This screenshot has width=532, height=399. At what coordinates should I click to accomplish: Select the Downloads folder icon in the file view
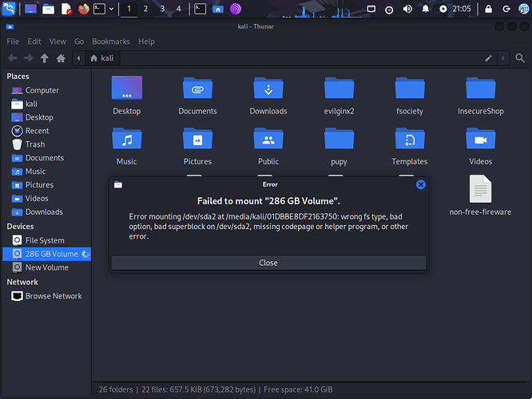point(268,88)
